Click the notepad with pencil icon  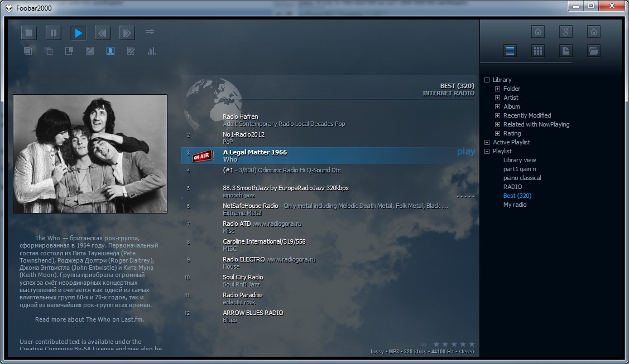click(131, 51)
